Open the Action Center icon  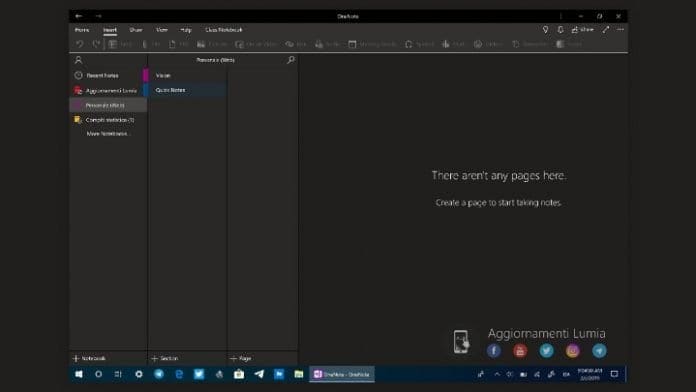614,374
